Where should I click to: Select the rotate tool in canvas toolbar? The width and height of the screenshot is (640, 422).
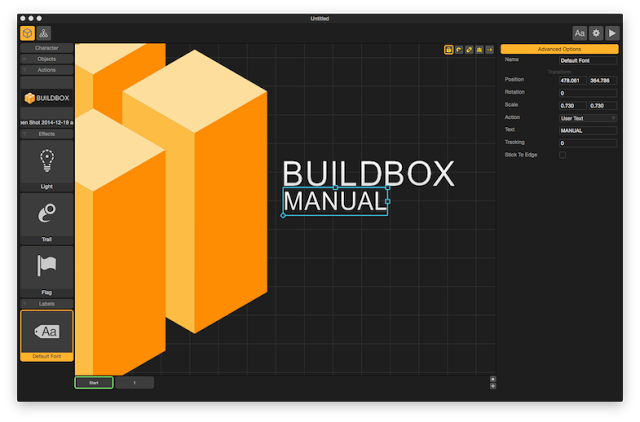[459, 50]
